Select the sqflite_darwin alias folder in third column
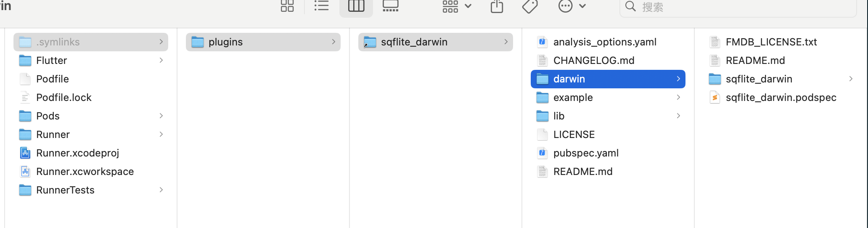The width and height of the screenshot is (868, 228). tap(436, 42)
